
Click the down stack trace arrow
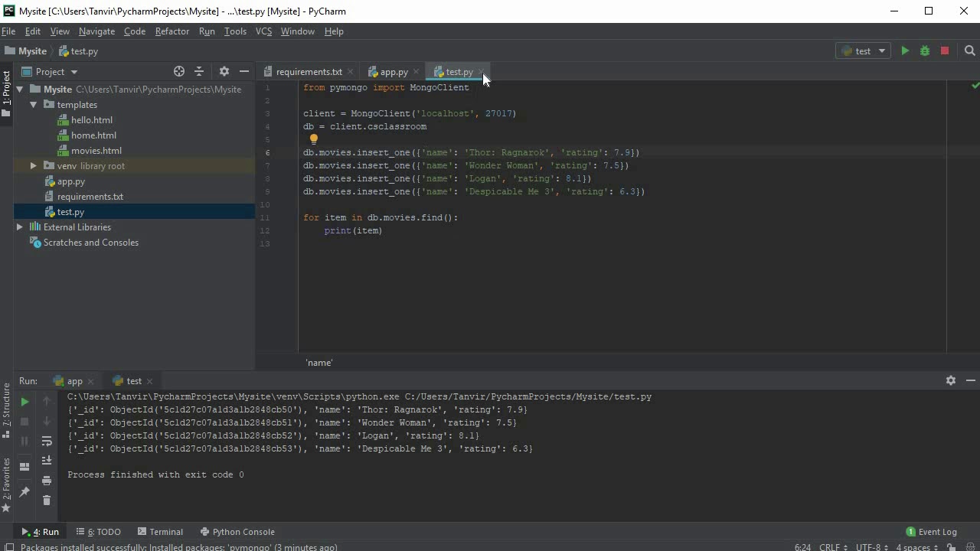coord(47,421)
